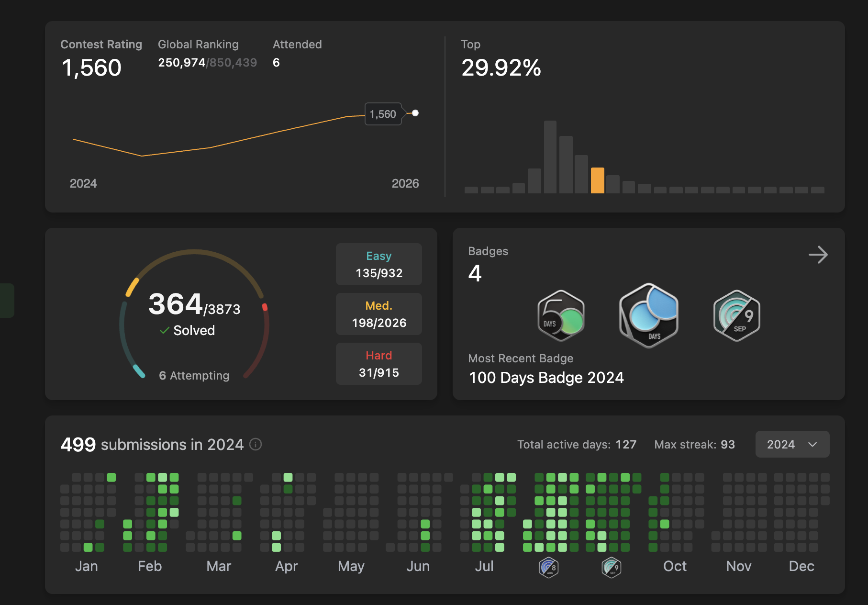Expand the year selector chevron
Screen dimensions: 868x605
812,445
